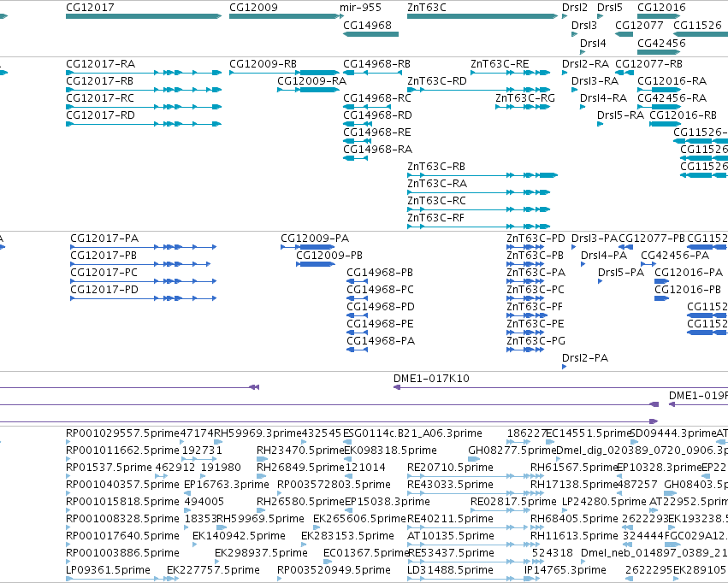Pick protein CG14968-PA

click(x=381, y=341)
